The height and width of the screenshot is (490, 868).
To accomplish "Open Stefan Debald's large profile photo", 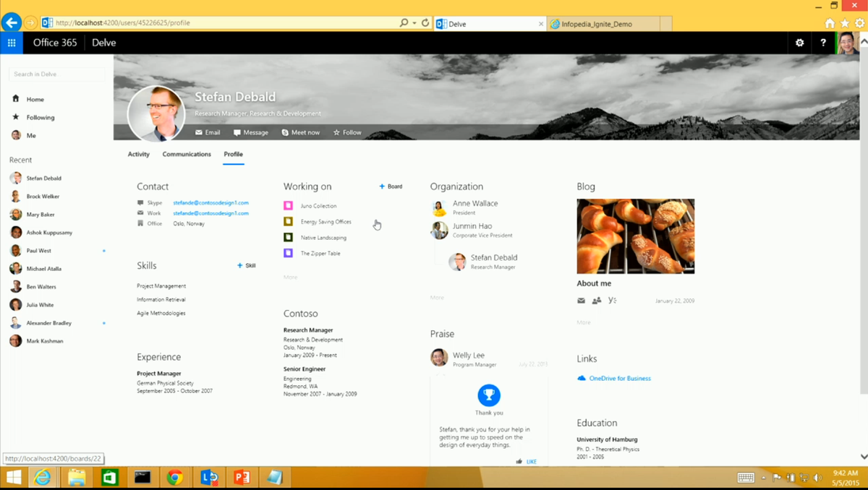I will click(x=156, y=114).
